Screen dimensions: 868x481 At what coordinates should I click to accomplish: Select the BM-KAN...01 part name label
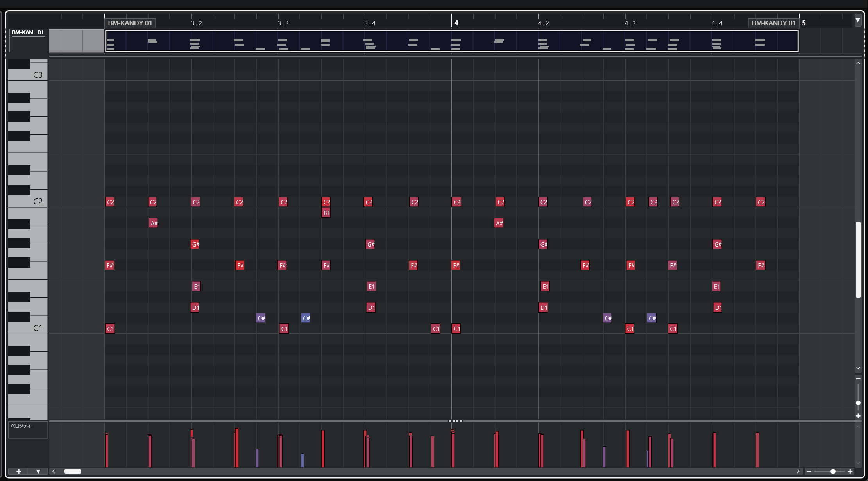pyautogui.click(x=28, y=32)
